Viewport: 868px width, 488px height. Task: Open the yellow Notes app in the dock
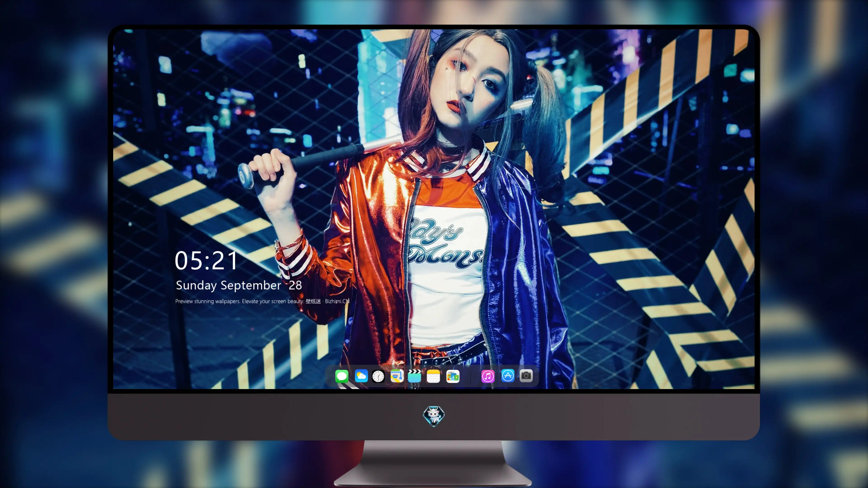[433, 376]
